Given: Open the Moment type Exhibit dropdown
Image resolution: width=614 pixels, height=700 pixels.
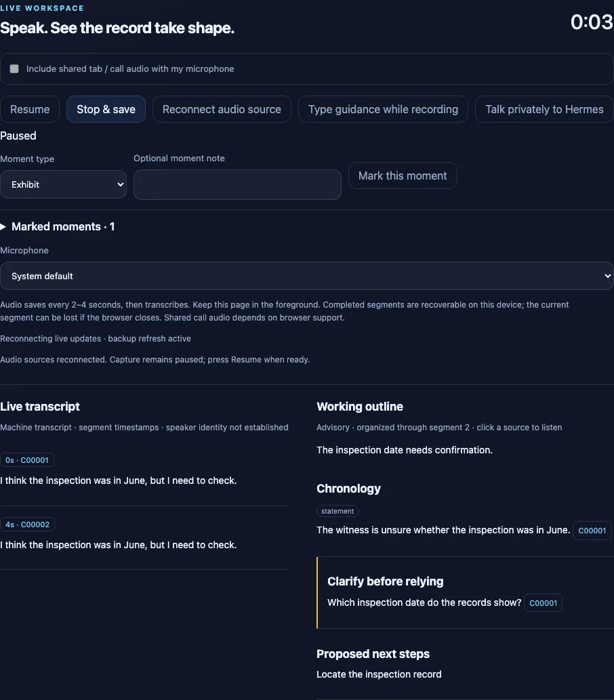Looking at the screenshot, I should click(x=64, y=184).
